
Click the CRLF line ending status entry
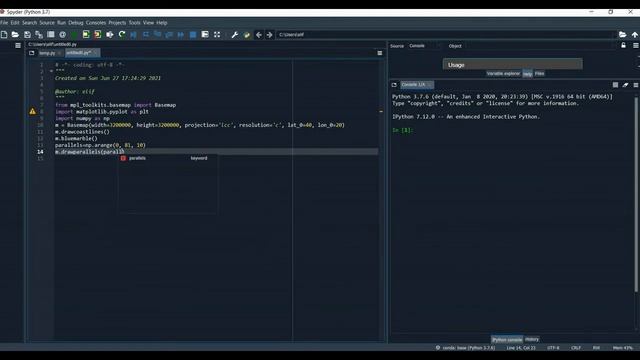[576, 348]
